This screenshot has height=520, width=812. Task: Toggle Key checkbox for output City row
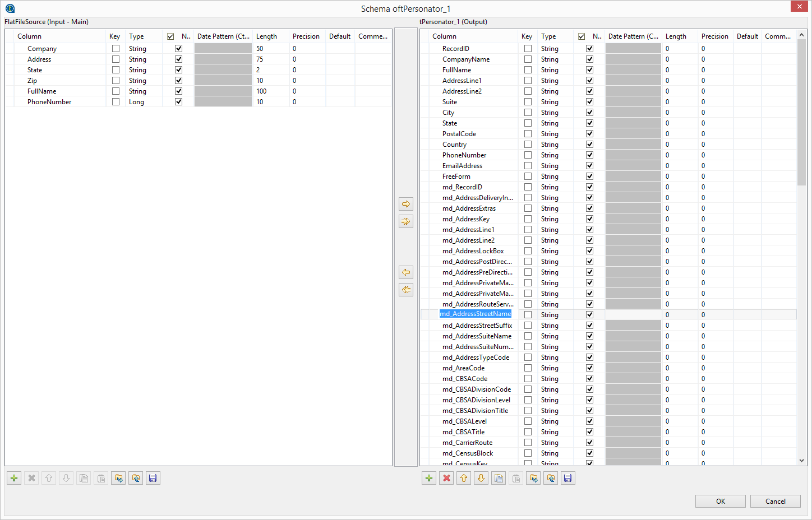[528, 113]
